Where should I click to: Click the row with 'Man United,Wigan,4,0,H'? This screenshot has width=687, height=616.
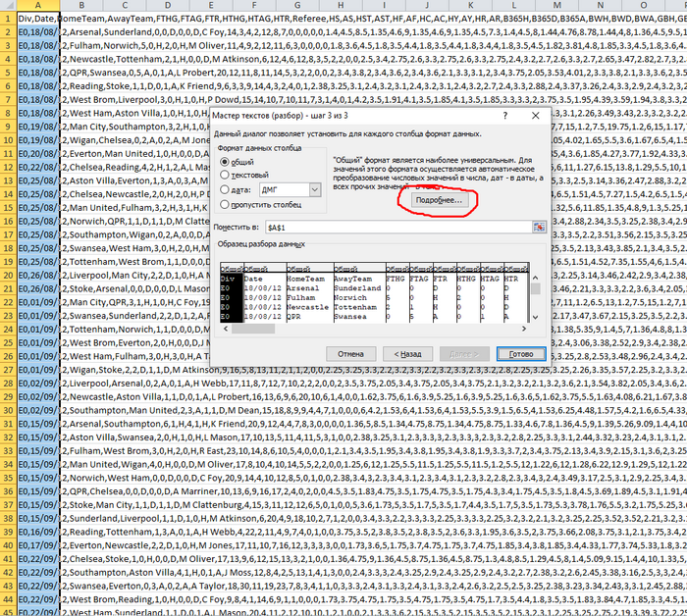352,464
